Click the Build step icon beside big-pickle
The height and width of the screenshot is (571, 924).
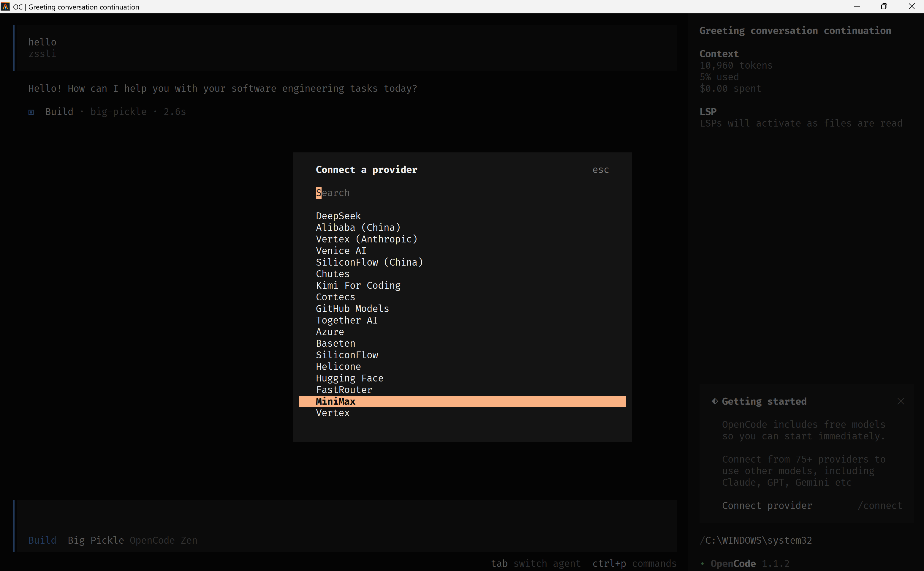click(x=31, y=111)
